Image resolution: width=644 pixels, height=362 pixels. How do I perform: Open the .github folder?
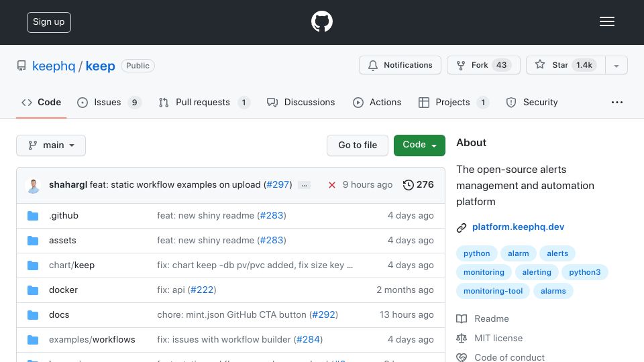(x=64, y=215)
